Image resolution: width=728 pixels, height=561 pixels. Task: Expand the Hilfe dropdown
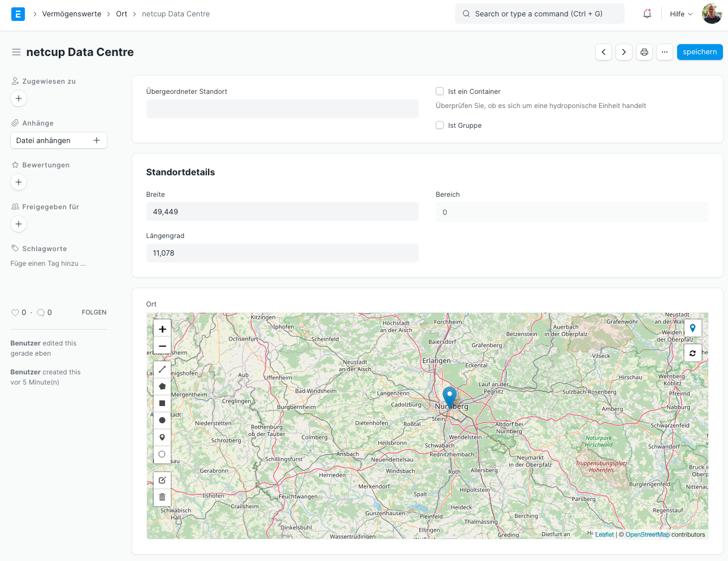681,14
